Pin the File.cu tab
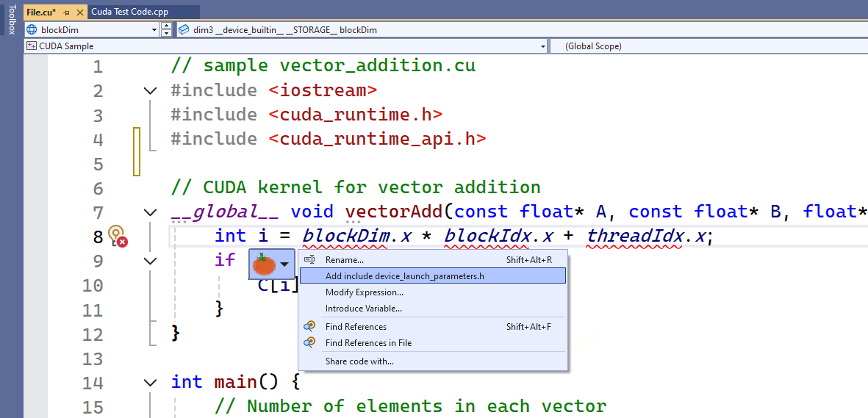The image size is (868, 418). (x=67, y=12)
